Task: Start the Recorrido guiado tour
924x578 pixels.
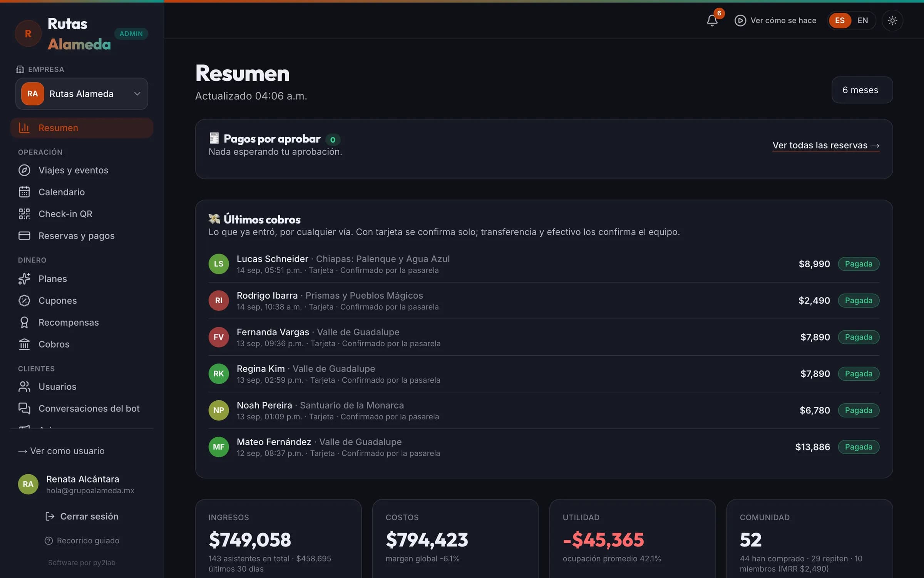Action: click(x=82, y=541)
